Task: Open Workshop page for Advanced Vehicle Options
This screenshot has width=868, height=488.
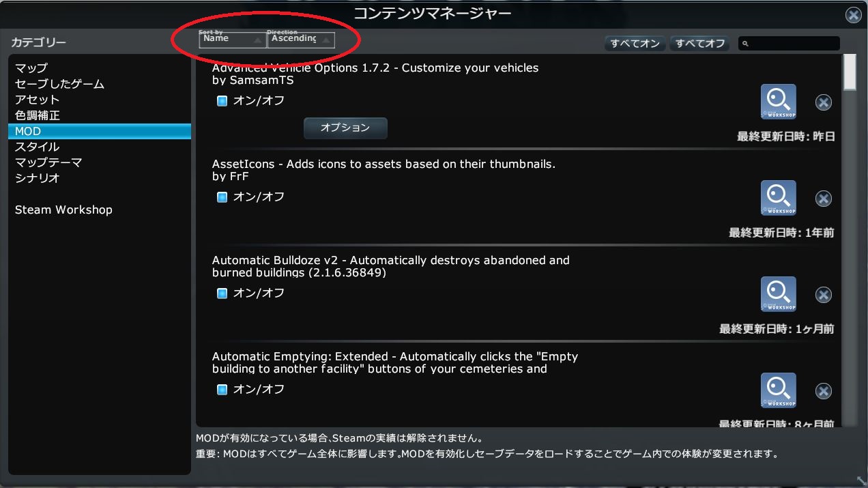Action: 779,102
